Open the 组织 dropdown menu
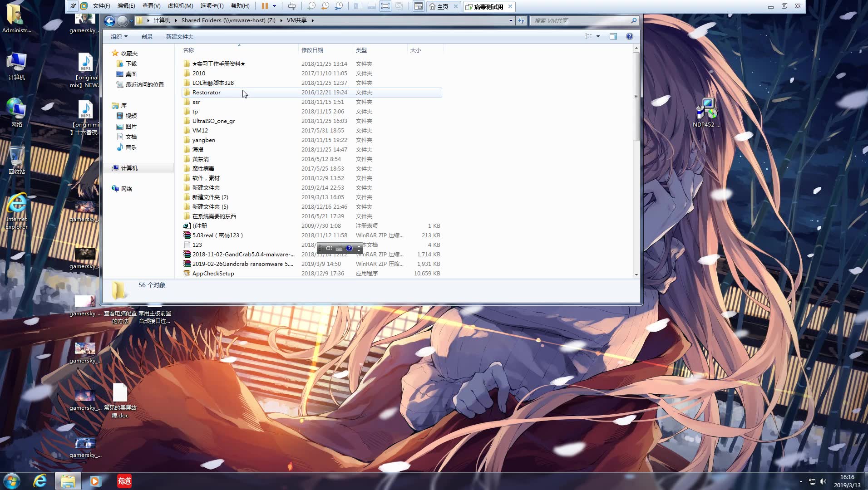The width and height of the screenshot is (868, 490). tap(119, 36)
